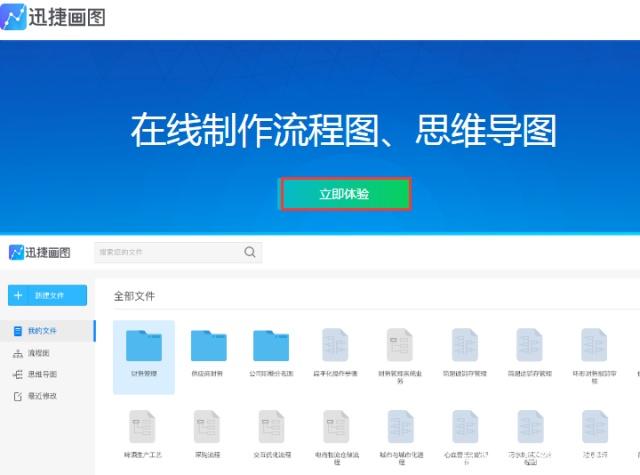Click the magnifier search icon

click(250, 252)
